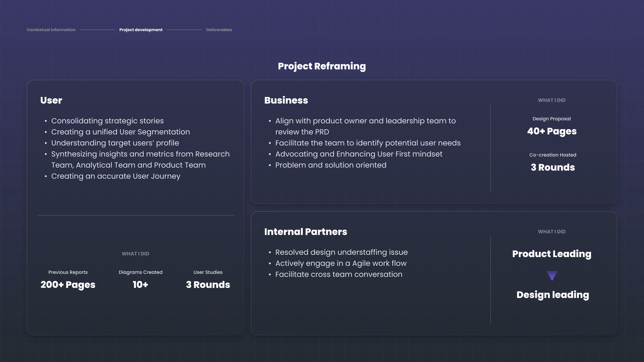This screenshot has height=362, width=644.
Task: Click the Internal Partners heading
Action: pyautogui.click(x=305, y=232)
